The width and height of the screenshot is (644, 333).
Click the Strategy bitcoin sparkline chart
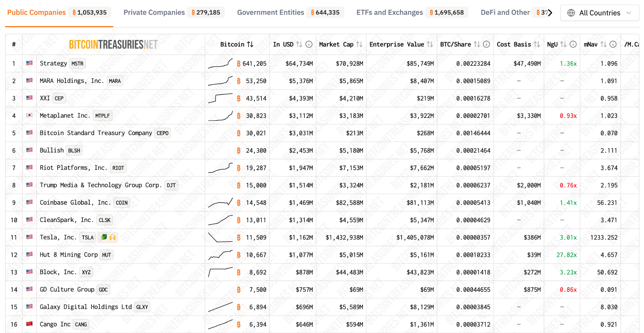click(220, 64)
